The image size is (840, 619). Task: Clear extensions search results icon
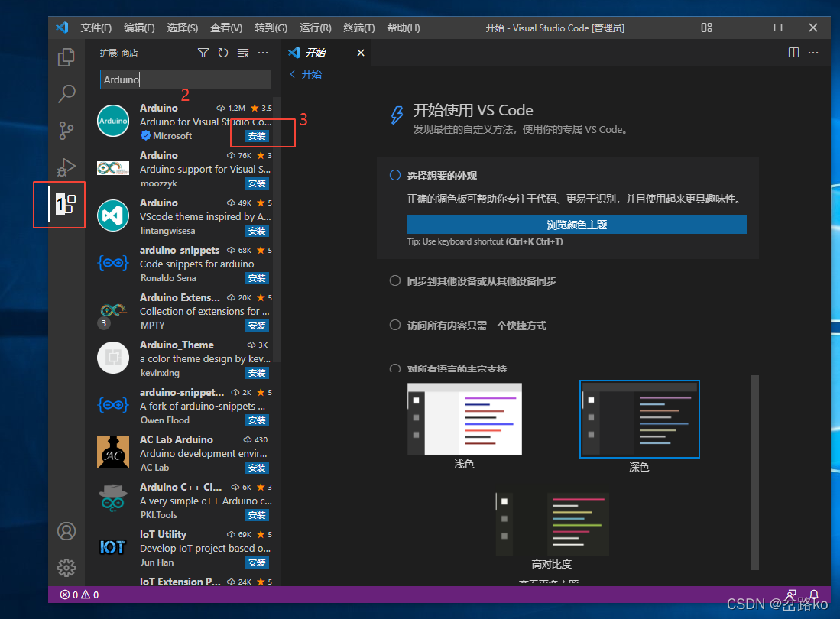click(x=243, y=53)
